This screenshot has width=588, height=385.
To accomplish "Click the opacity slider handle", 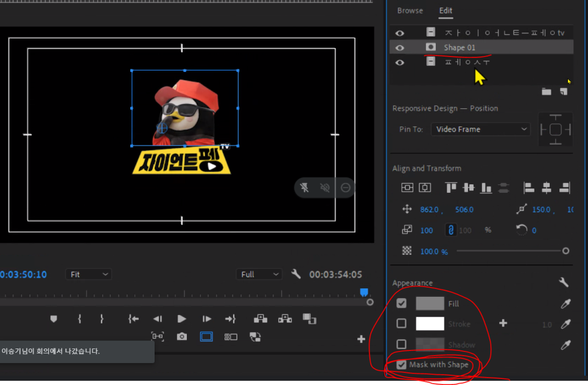I will coord(565,251).
